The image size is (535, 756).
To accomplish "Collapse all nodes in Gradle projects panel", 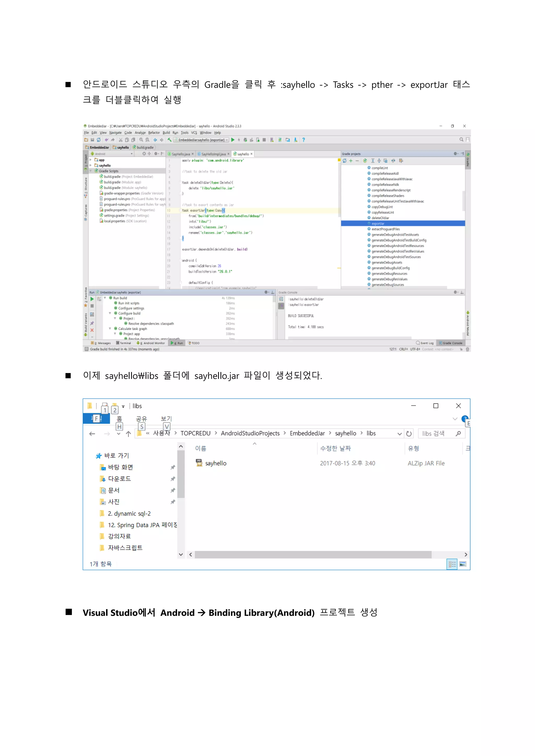I will pyautogui.click(x=379, y=161).
